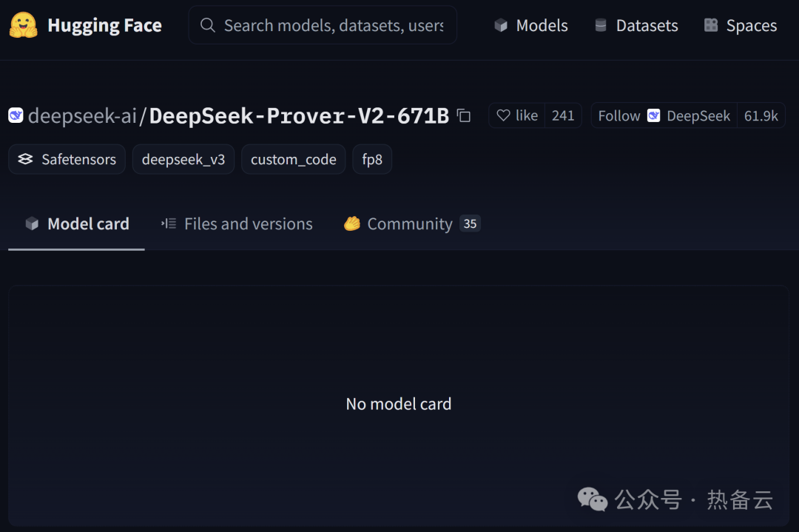The width and height of the screenshot is (799, 532).
Task: Filter by the custom_code tag
Action: [294, 160]
